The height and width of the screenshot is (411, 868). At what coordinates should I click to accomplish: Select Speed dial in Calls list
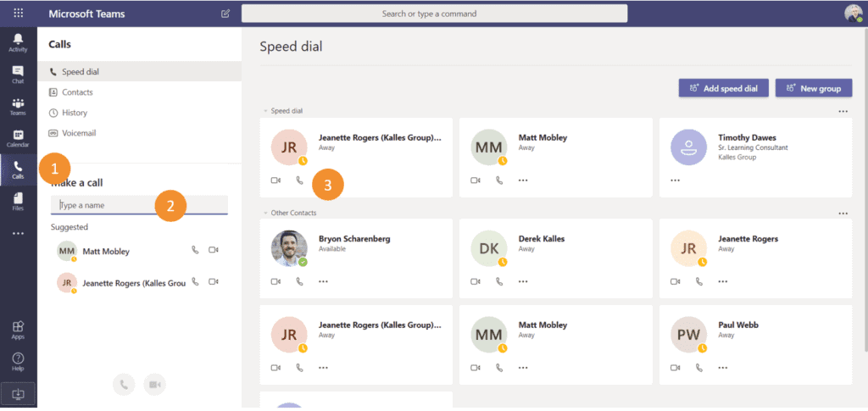140,72
